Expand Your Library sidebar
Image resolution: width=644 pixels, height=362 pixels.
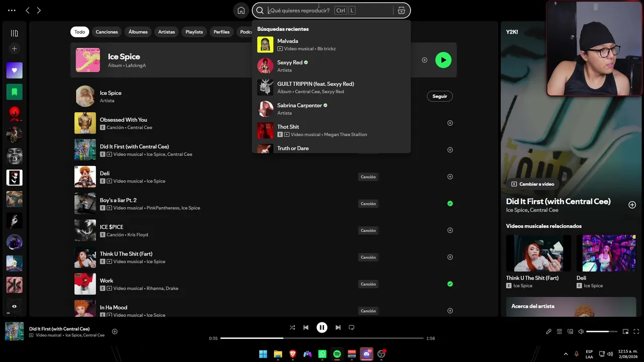click(x=14, y=33)
